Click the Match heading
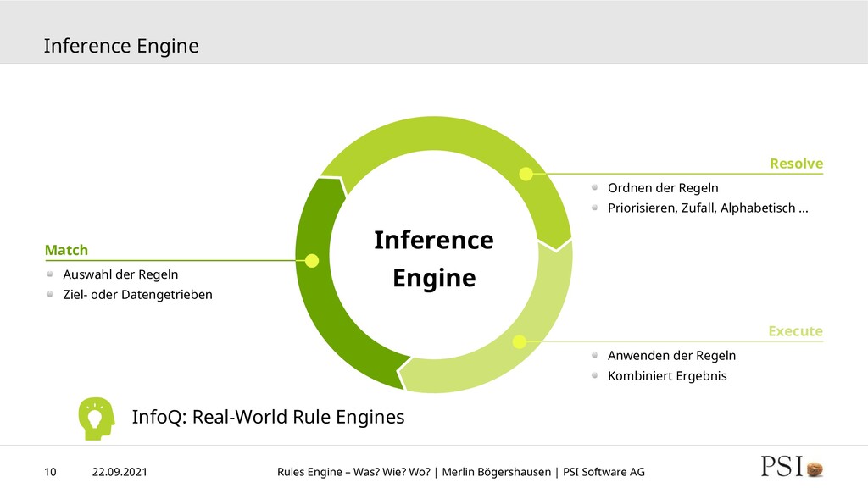This screenshot has height=488, width=868. point(66,250)
